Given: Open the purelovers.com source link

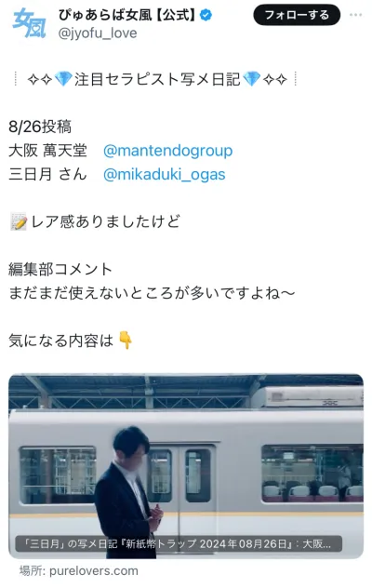Looking at the screenshot, I should [x=79, y=570].
